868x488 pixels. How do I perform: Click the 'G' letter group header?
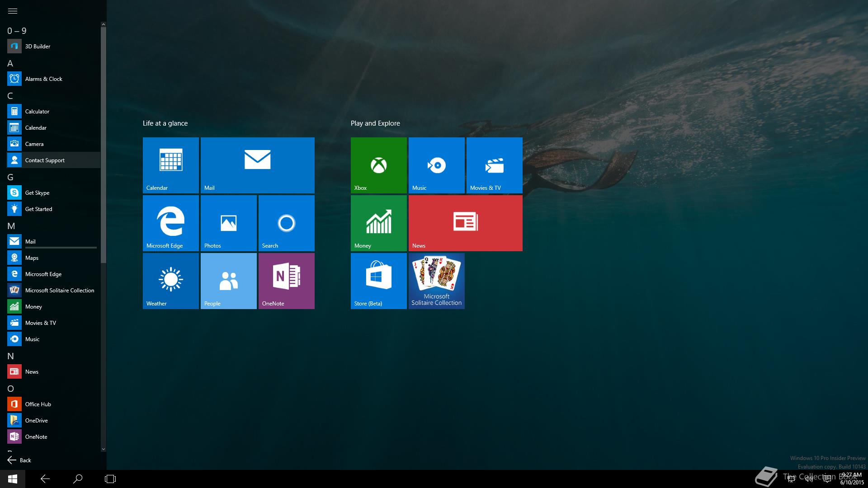[10, 177]
